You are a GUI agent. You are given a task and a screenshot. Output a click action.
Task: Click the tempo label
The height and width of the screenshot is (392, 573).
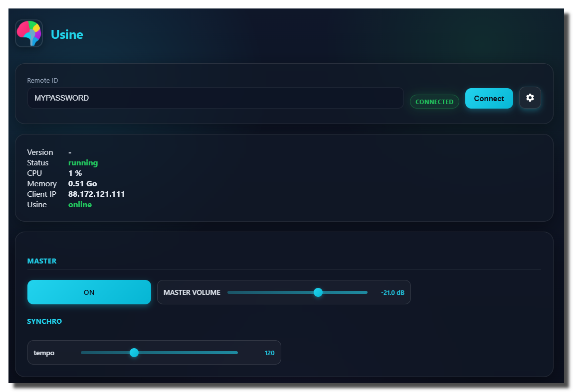(x=44, y=353)
